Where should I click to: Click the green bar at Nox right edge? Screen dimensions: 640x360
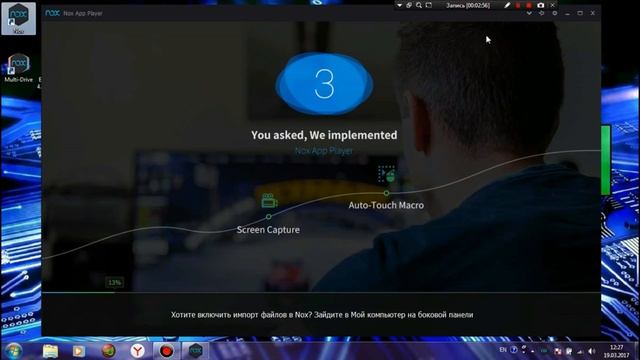(606, 160)
